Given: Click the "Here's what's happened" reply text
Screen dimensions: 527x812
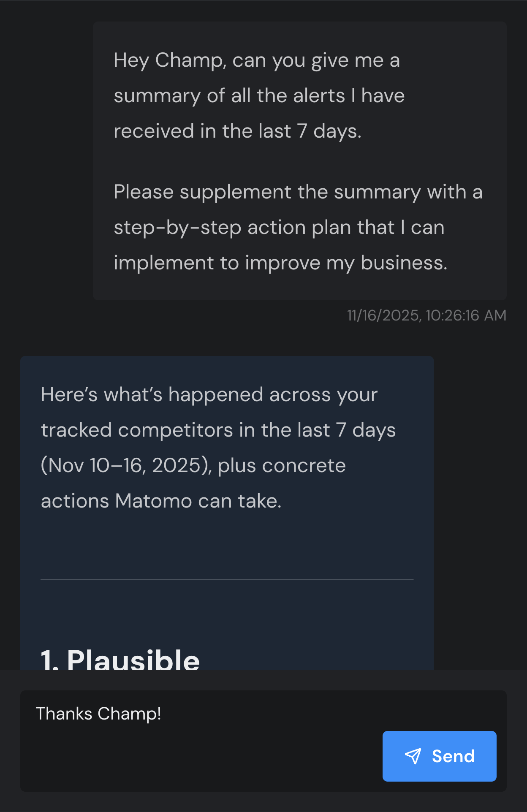Looking at the screenshot, I should tap(209, 395).
